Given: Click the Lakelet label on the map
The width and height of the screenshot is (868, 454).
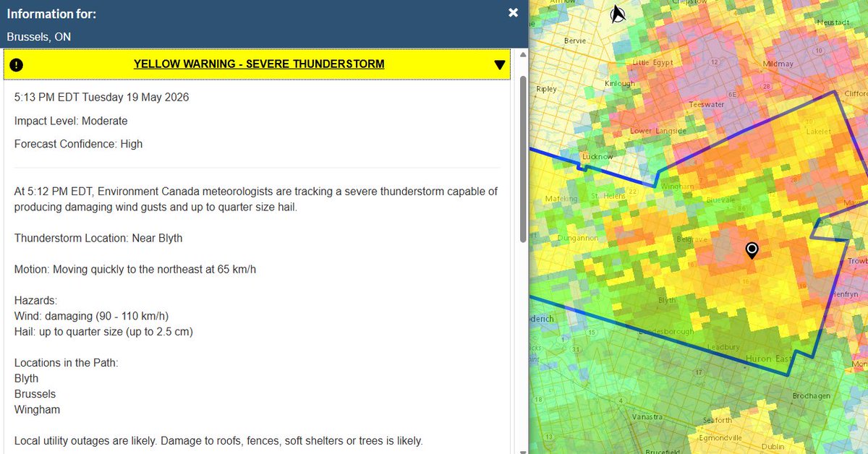Looking at the screenshot, I should pos(820,132).
